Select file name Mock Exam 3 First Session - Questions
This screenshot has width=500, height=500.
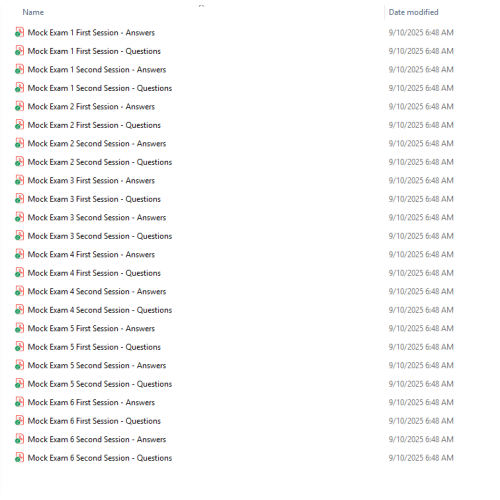point(94,199)
